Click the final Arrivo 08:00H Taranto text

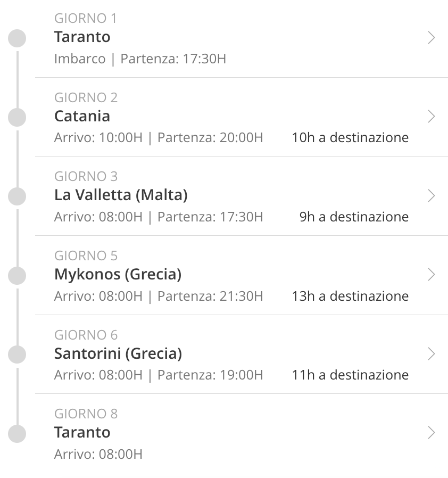point(98,454)
